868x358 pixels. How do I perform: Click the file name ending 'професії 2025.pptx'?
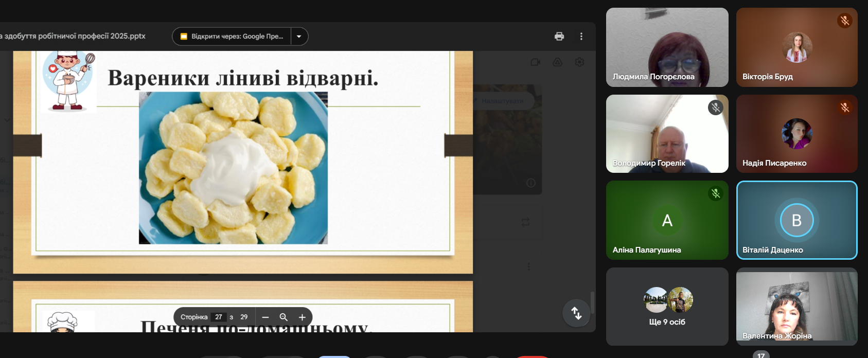coord(73,36)
